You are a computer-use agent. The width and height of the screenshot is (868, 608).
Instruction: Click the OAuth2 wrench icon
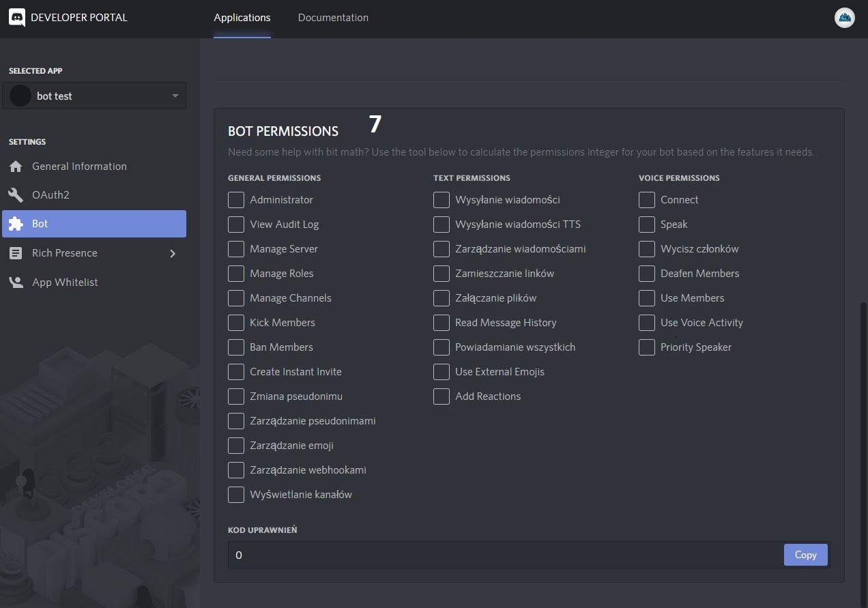pos(16,195)
